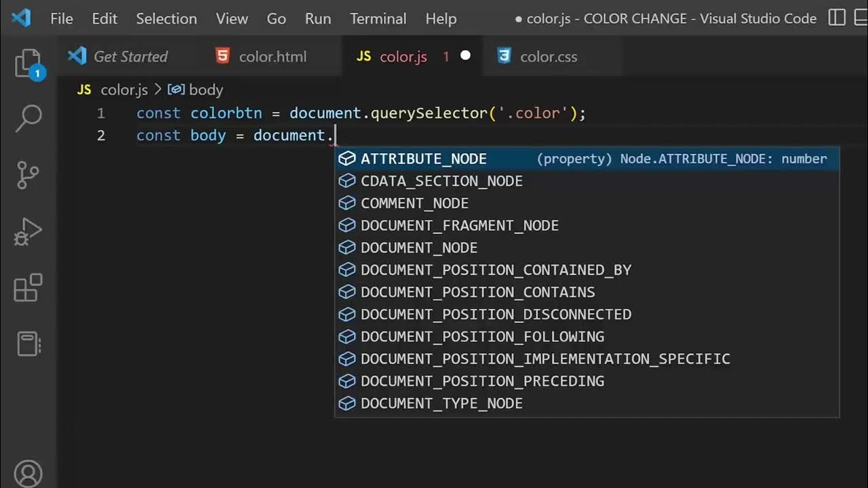Click the ATTRIBUTE_NODE property type detail text
The height and width of the screenshot is (488, 868).
(x=682, y=159)
